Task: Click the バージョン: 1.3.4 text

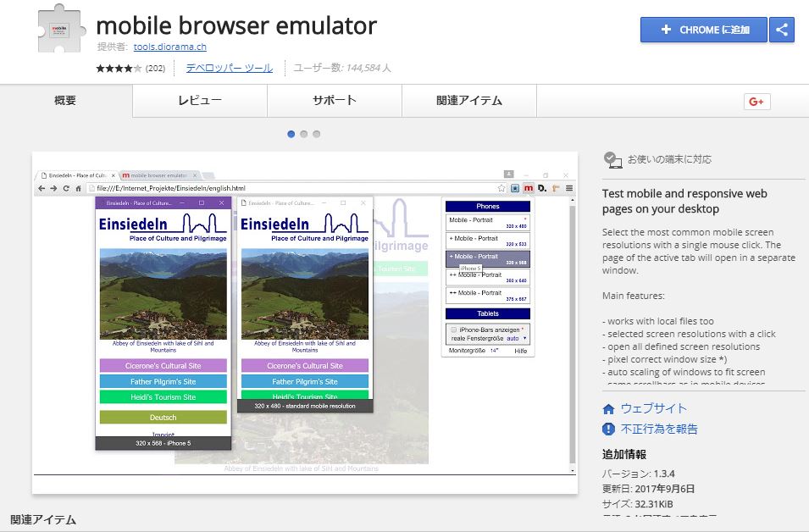Action: [x=638, y=474]
